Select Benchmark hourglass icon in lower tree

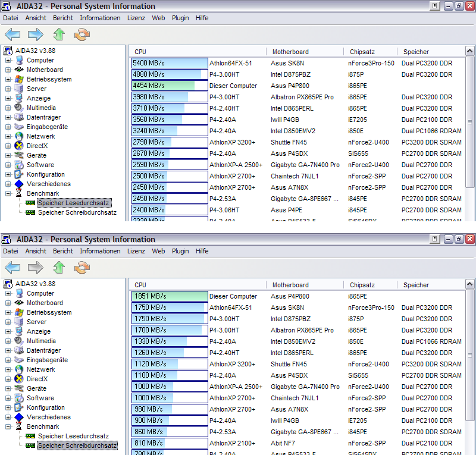[19, 426]
